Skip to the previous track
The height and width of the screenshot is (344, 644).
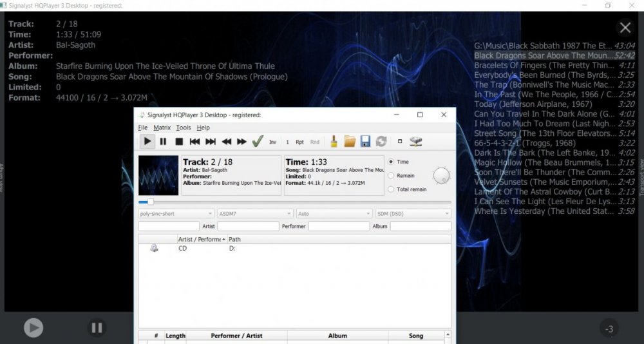click(x=194, y=142)
